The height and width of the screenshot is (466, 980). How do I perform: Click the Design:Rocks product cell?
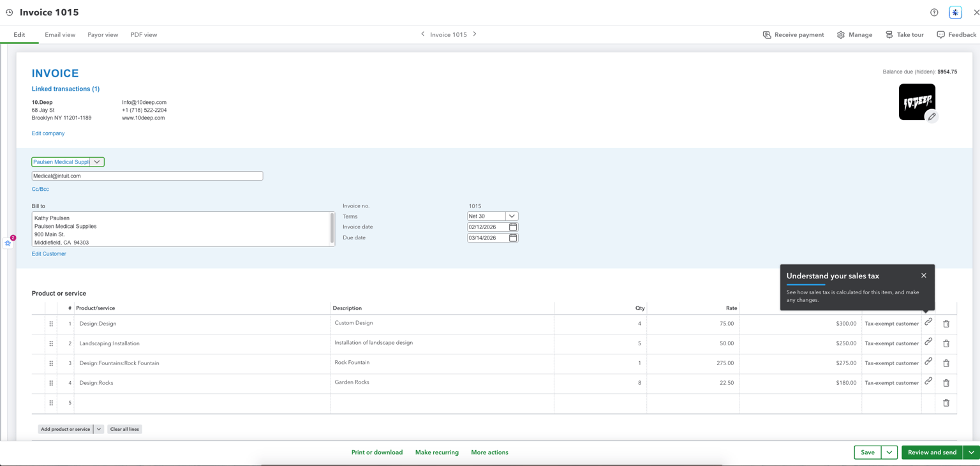[x=202, y=383]
